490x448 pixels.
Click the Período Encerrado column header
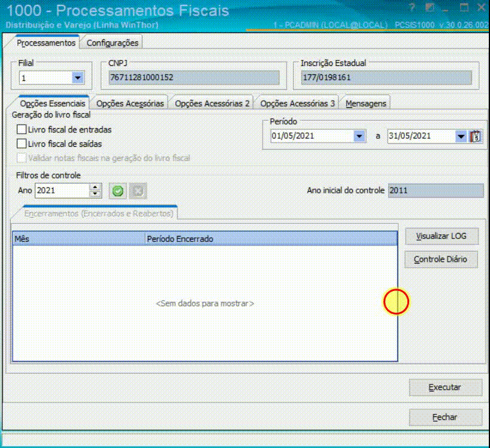271,239
